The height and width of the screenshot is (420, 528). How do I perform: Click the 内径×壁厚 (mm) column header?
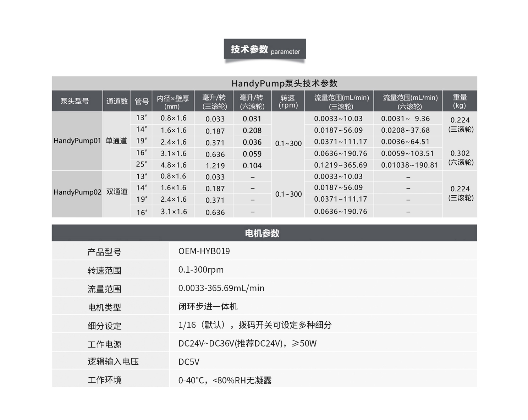173,102
